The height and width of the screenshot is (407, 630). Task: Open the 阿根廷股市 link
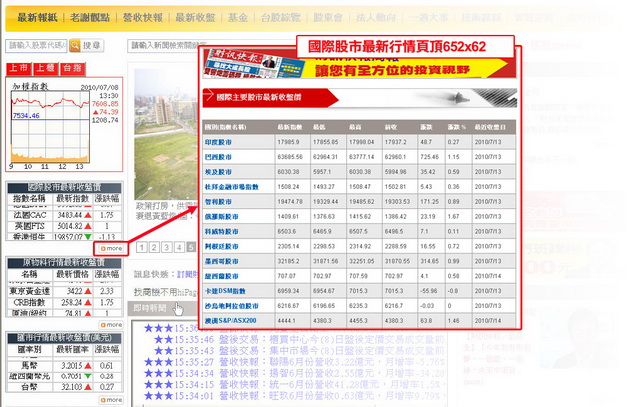(x=221, y=246)
